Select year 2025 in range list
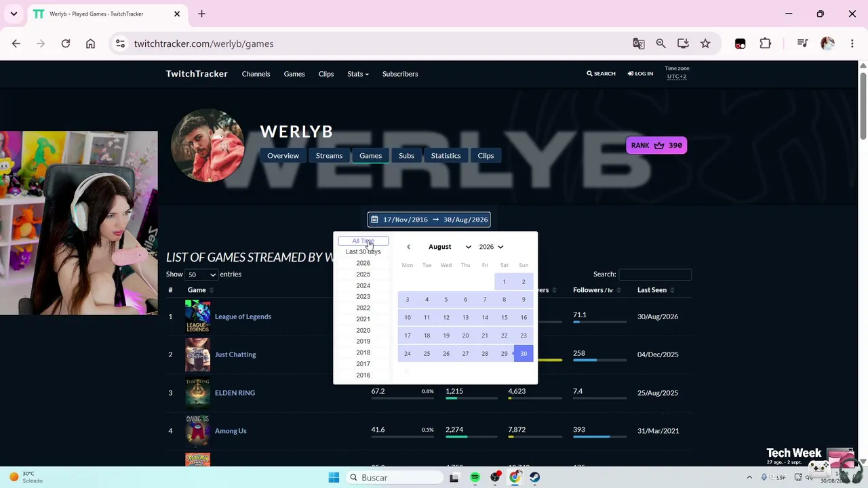This screenshot has height=488, width=868. (363, 274)
